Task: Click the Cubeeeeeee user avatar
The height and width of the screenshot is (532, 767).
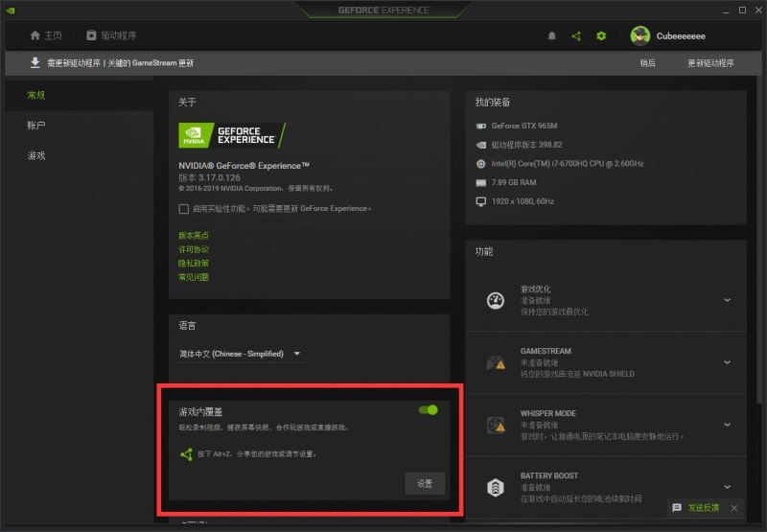Action: [639, 35]
